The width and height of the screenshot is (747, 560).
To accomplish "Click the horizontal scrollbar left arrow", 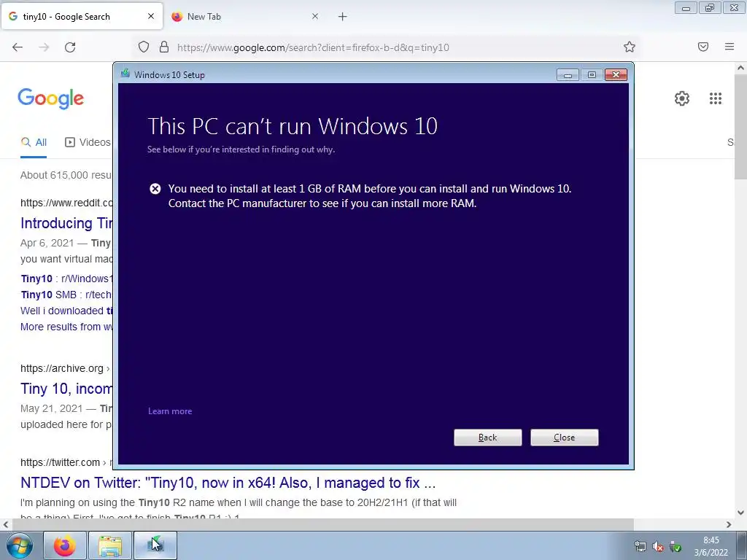I will click(6, 525).
